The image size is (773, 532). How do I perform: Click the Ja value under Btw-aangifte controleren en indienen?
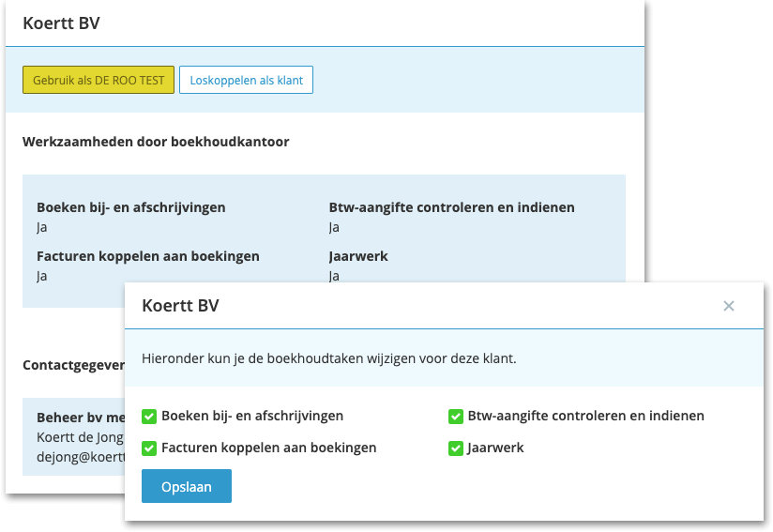pyautogui.click(x=334, y=227)
